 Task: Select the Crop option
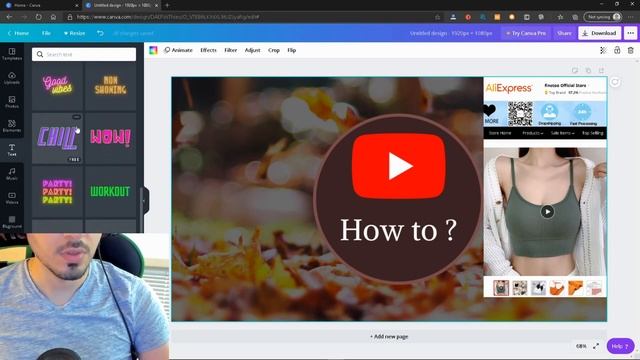tap(274, 50)
